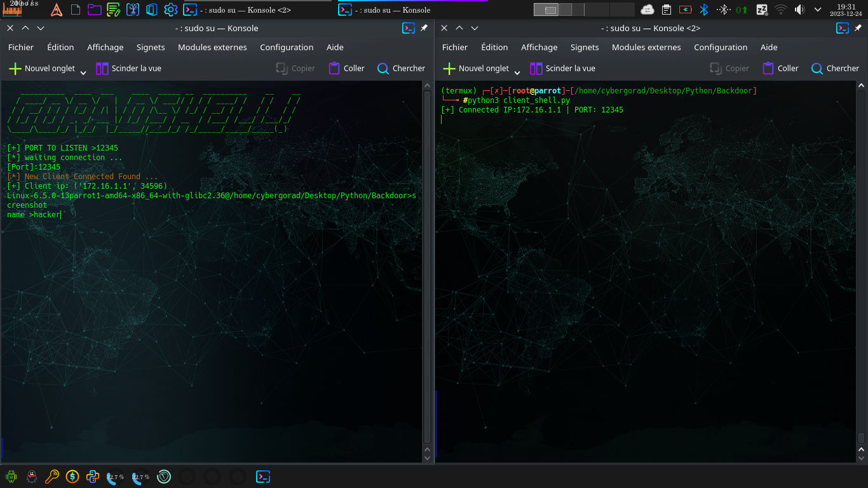The width and height of the screenshot is (868, 488).
Task: Toggle the sleep inhibit zZ tray icon
Action: pos(761,10)
